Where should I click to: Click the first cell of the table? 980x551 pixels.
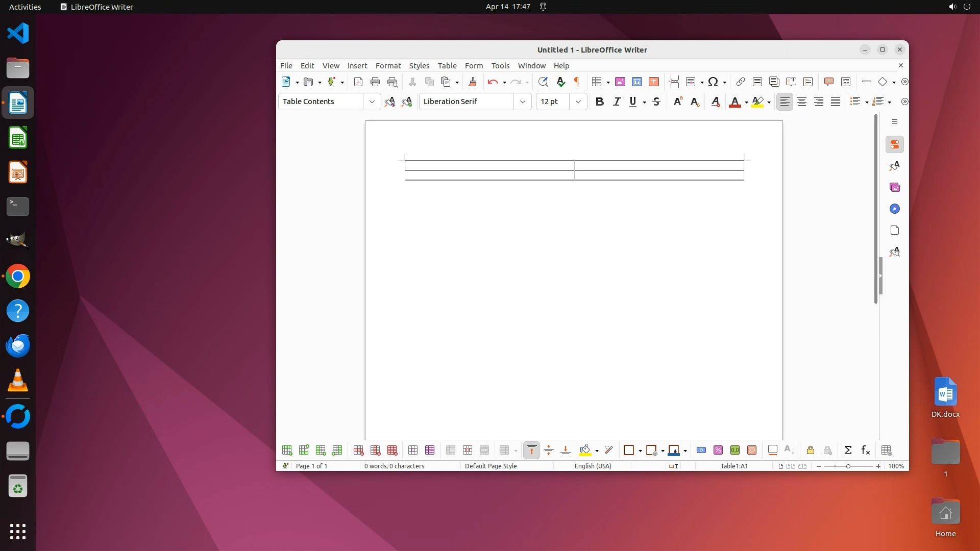pyautogui.click(x=489, y=165)
